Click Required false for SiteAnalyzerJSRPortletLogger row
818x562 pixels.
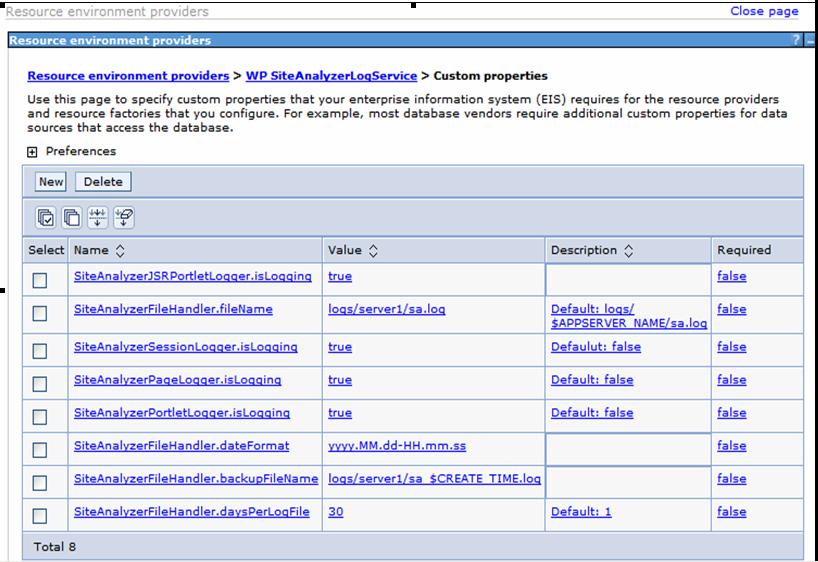tap(731, 276)
